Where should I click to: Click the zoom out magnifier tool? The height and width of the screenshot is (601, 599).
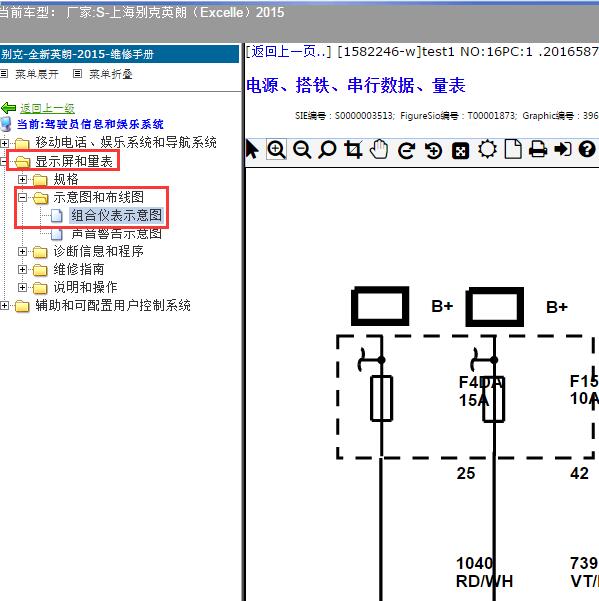click(x=302, y=149)
